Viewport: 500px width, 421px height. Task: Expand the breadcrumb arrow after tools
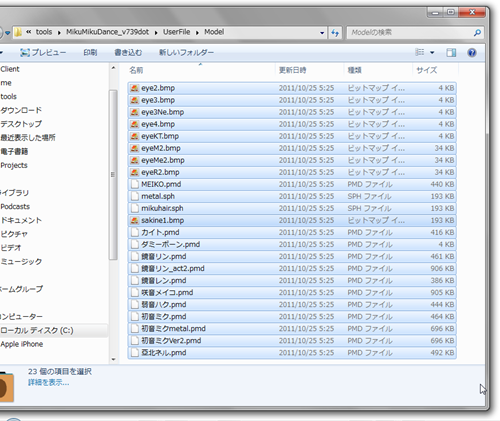click(x=59, y=32)
